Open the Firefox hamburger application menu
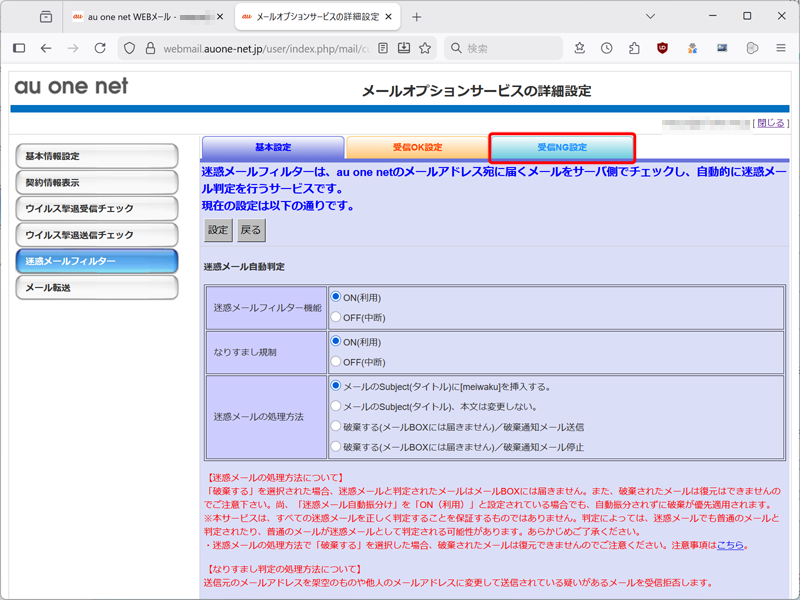Image resolution: width=800 pixels, height=600 pixels. click(x=780, y=48)
